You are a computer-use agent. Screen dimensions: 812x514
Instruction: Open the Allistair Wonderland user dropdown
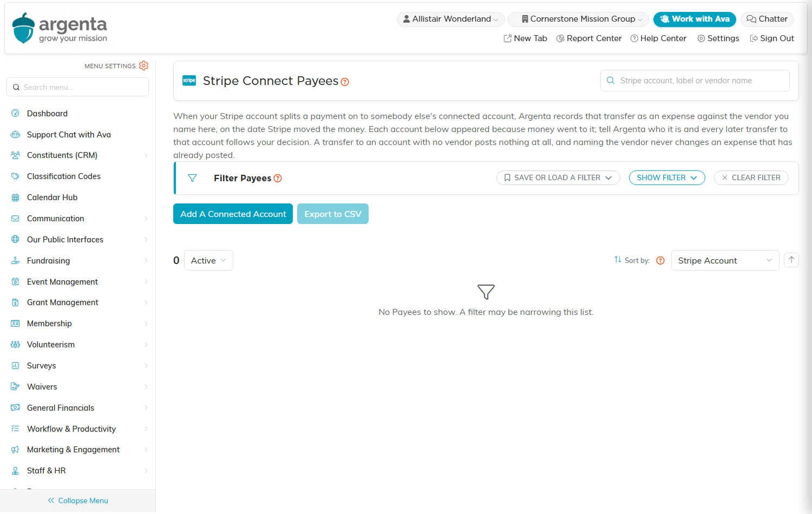(x=451, y=19)
